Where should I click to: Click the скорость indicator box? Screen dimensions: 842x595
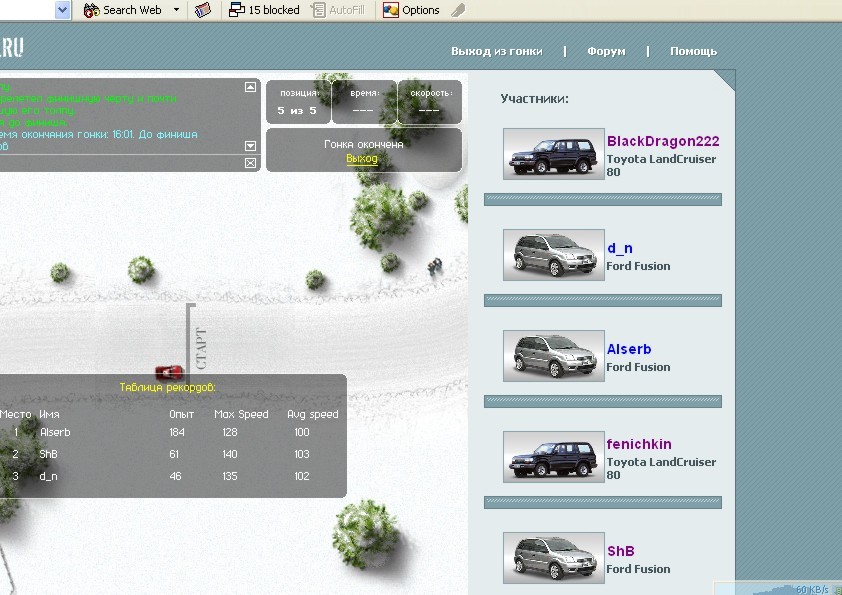click(430, 102)
